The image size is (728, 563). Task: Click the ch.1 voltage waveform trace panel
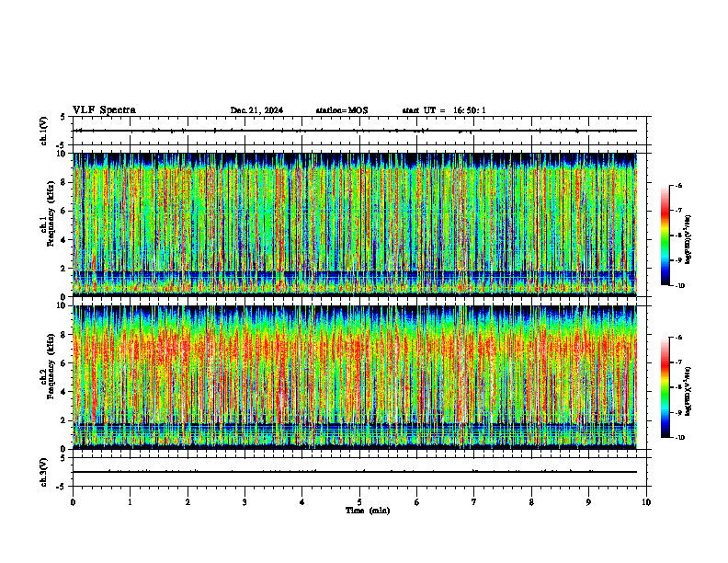[359, 131]
